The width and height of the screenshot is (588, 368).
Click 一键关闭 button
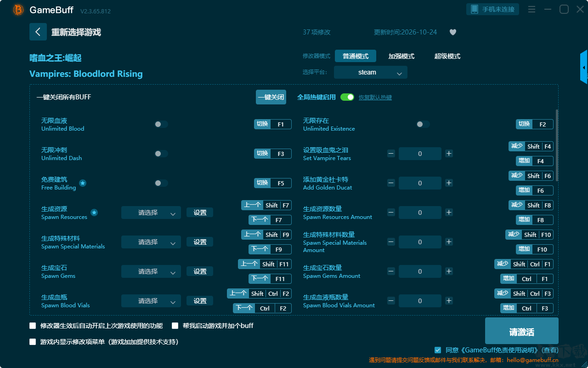(271, 97)
